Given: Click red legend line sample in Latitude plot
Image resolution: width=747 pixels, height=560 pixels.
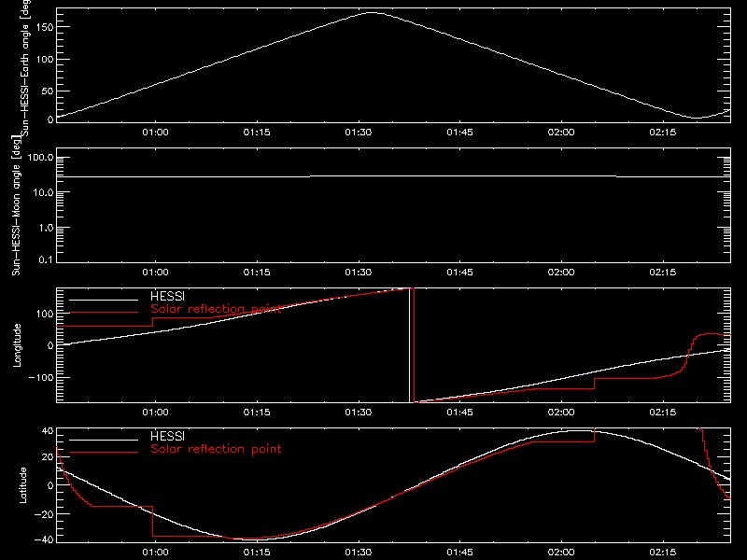Looking at the screenshot, I should [104, 453].
